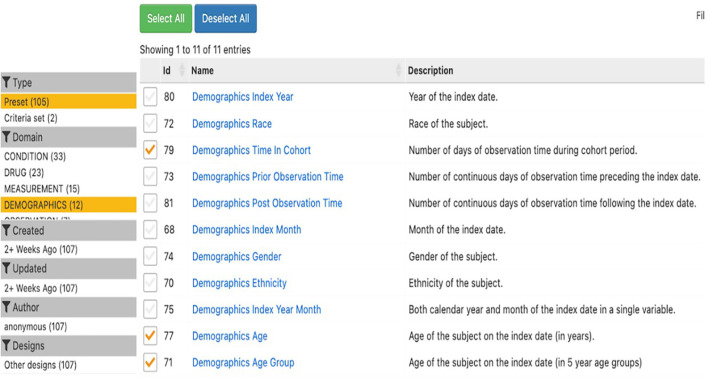Click the Designs filter funnel icon

point(6,346)
